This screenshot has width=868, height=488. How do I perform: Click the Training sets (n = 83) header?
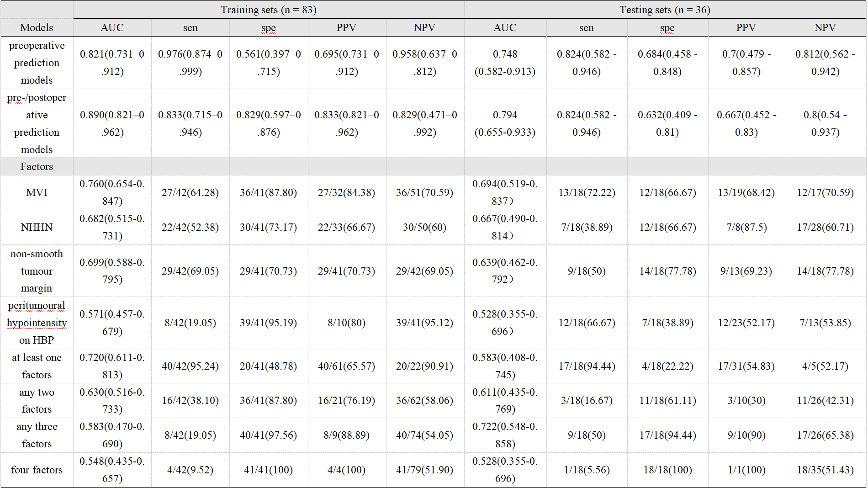(268, 10)
